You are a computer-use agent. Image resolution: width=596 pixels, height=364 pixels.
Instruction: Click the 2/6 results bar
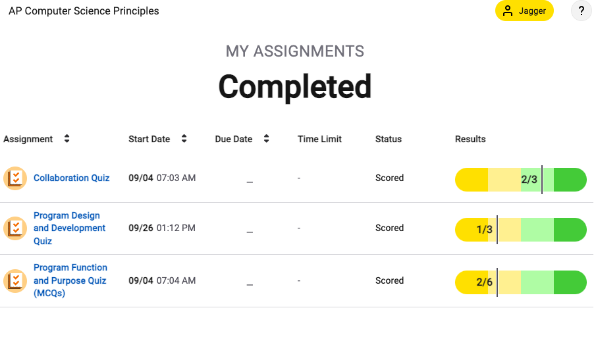[x=521, y=282]
